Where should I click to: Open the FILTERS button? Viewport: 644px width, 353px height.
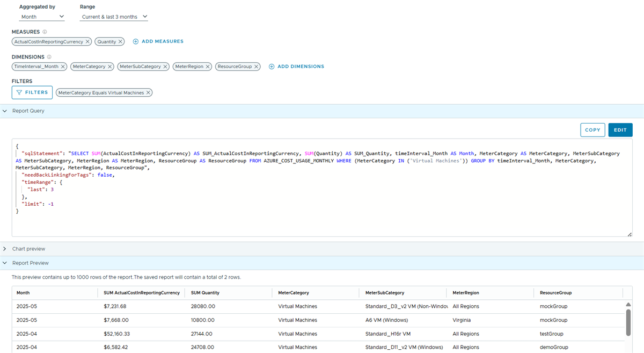[x=32, y=92]
